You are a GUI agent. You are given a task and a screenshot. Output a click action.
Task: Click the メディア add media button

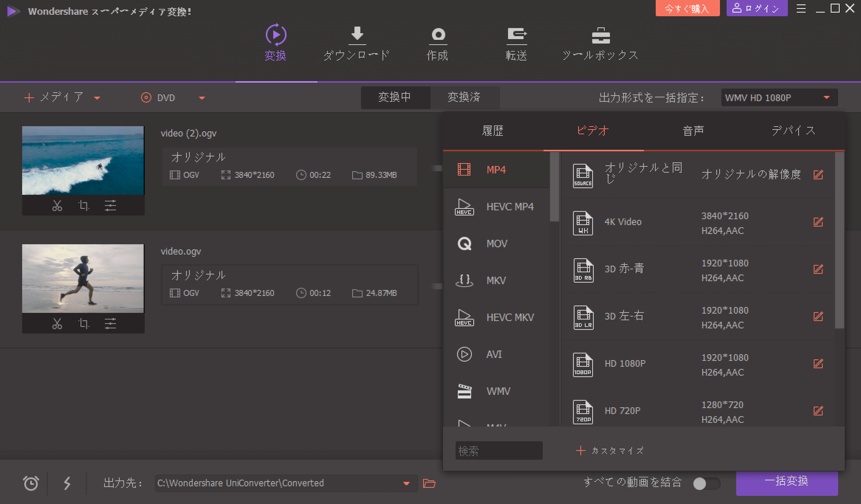click(54, 97)
